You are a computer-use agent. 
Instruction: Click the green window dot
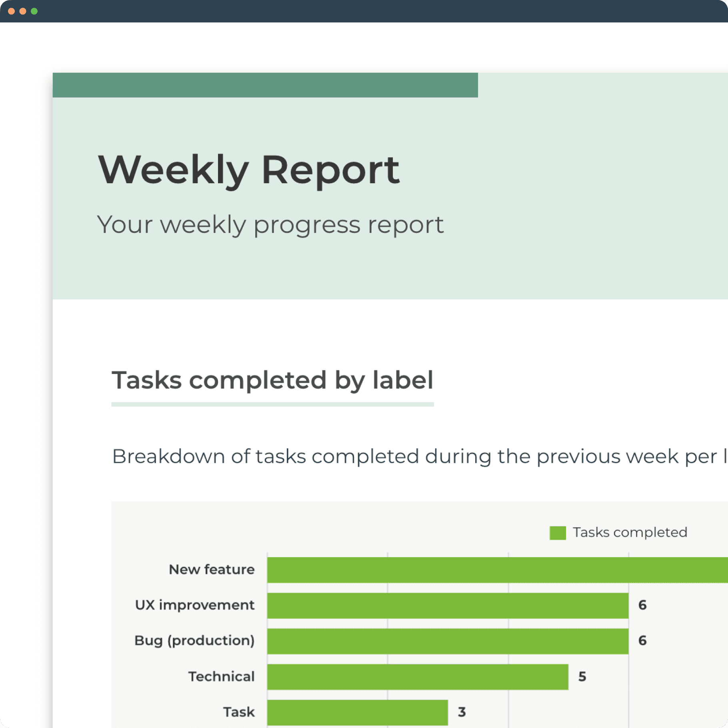point(34,11)
